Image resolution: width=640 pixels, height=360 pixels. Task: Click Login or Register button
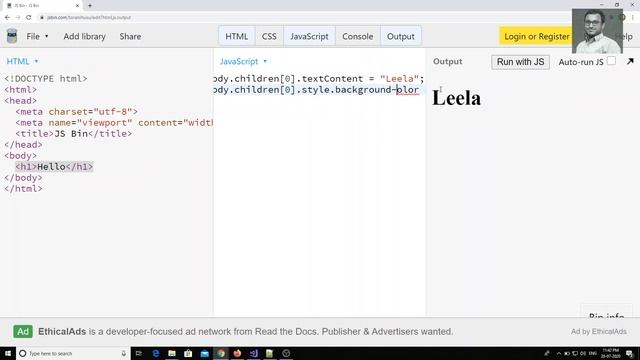pyautogui.click(x=536, y=36)
